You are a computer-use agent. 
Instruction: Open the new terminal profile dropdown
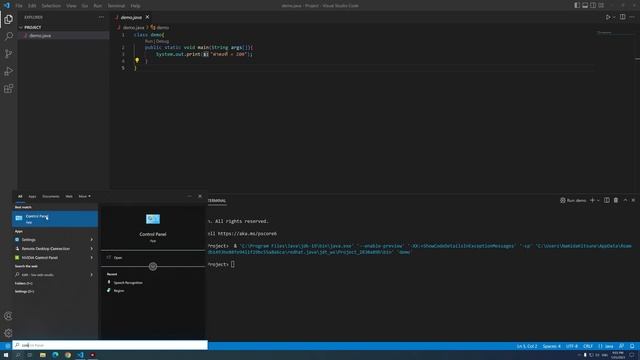click(598, 200)
